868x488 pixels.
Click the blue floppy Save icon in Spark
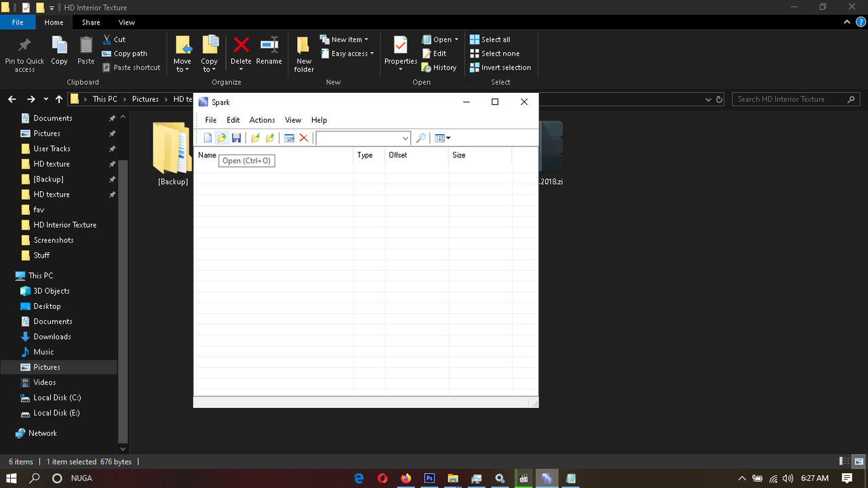tap(236, 138)
